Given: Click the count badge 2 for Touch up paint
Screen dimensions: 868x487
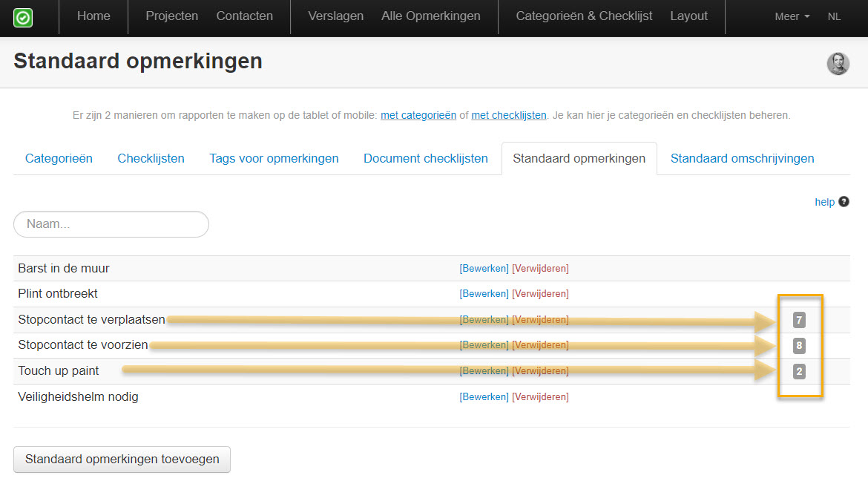Looking at the screenshot, I should (x=799, y=371).
